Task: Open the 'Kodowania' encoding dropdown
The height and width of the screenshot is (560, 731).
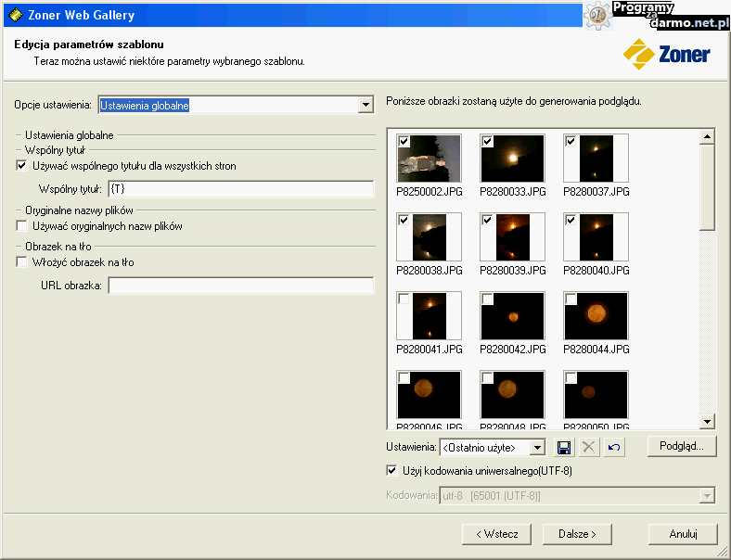Action: tap(708, 496)
